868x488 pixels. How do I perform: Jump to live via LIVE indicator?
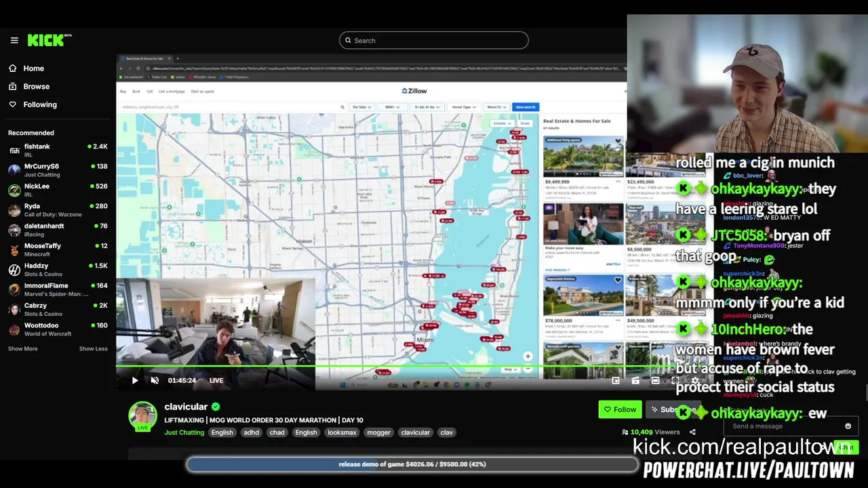point(216,380)
